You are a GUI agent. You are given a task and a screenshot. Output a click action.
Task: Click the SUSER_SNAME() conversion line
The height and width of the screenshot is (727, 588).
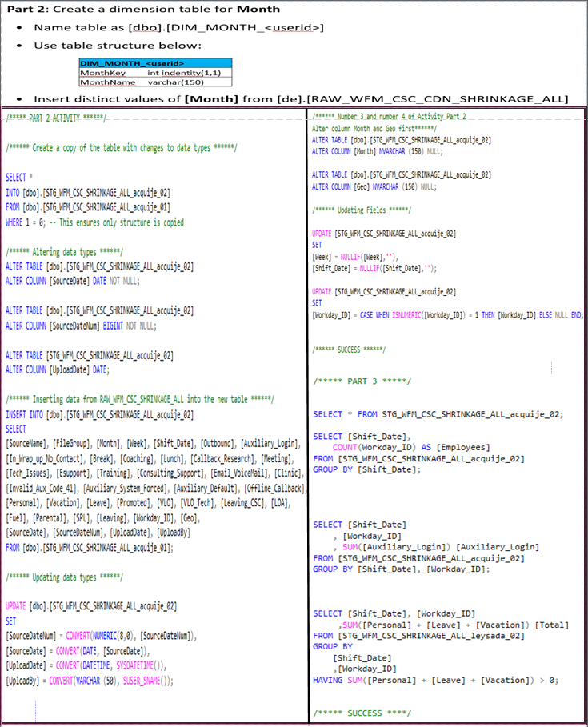pos(89,681)
